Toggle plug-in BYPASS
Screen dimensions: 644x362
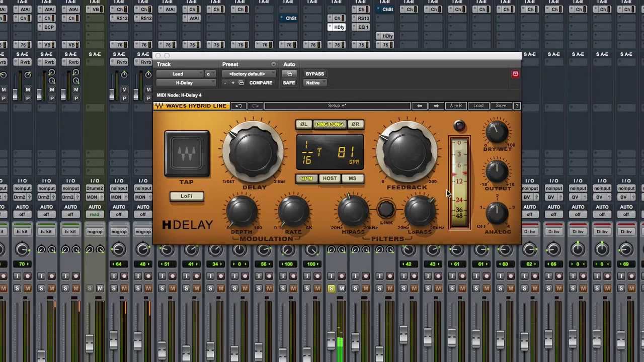(x=314, y=74)
